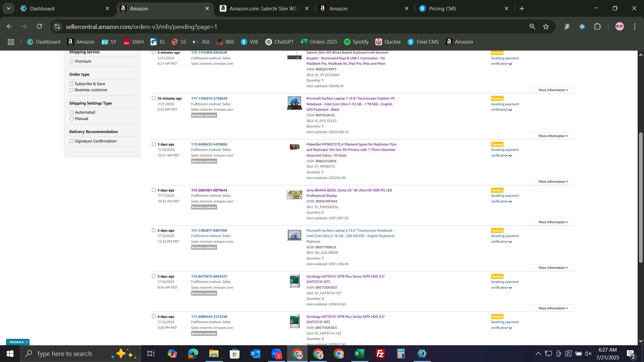Close the Dashboard tab
Image resolution: width=644 pixels, height=362 pixels.
[x=107, y=8]
